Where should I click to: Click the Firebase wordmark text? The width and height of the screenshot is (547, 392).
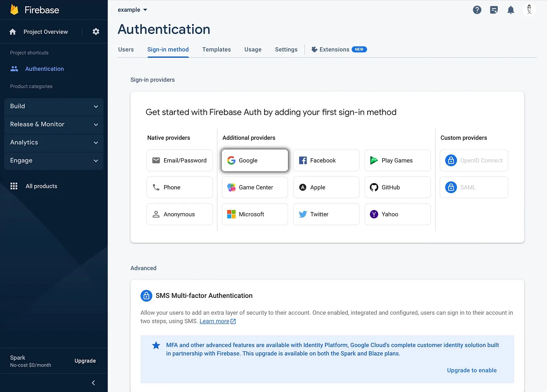pyautogui.click(x=42, y=10)
